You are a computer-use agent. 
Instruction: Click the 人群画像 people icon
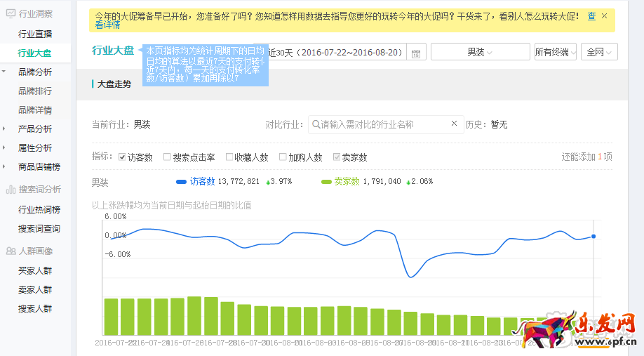coord(11,251)
